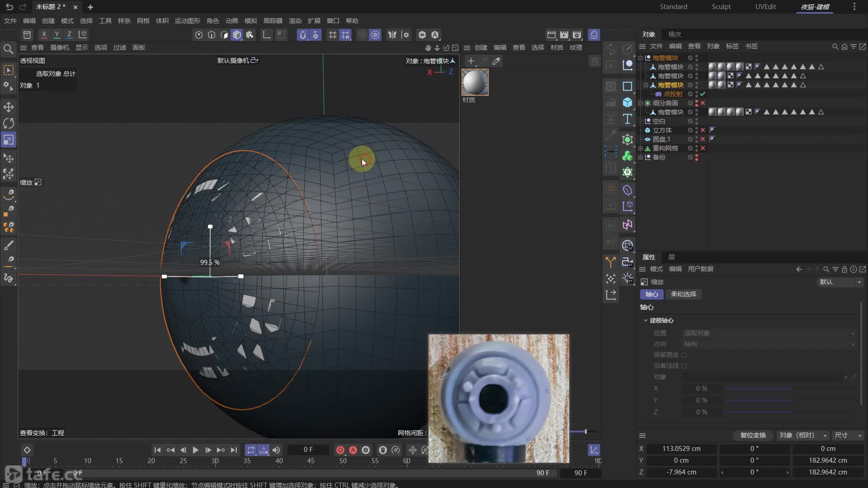Click the rectangle spline icon
Screen dimensions: 868x488
(x=627, y=86)
